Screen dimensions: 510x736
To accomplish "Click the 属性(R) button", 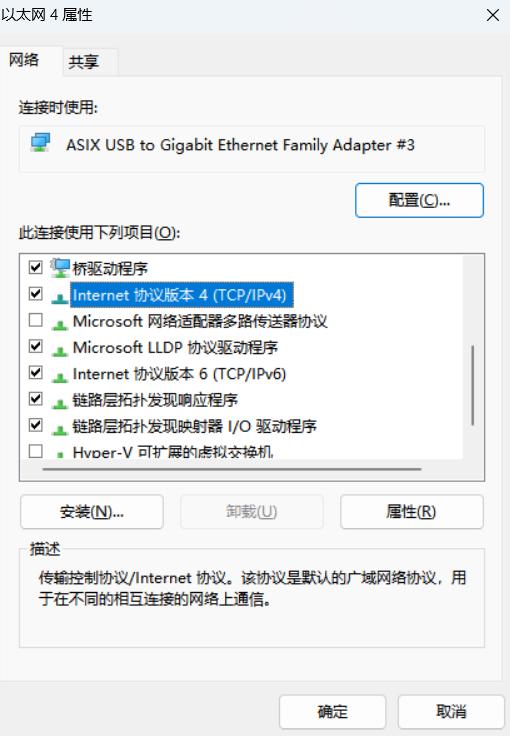I will pyautogui.click(x=411, y=512).
